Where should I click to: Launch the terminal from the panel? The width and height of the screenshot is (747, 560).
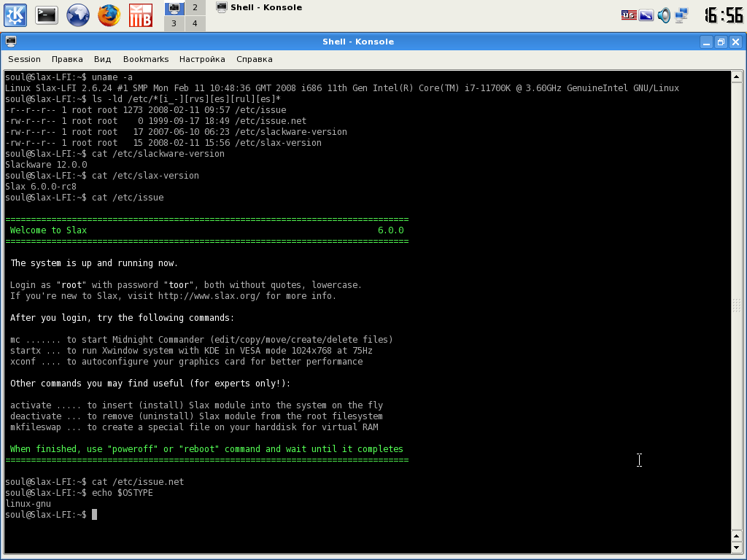click(47, 15)
